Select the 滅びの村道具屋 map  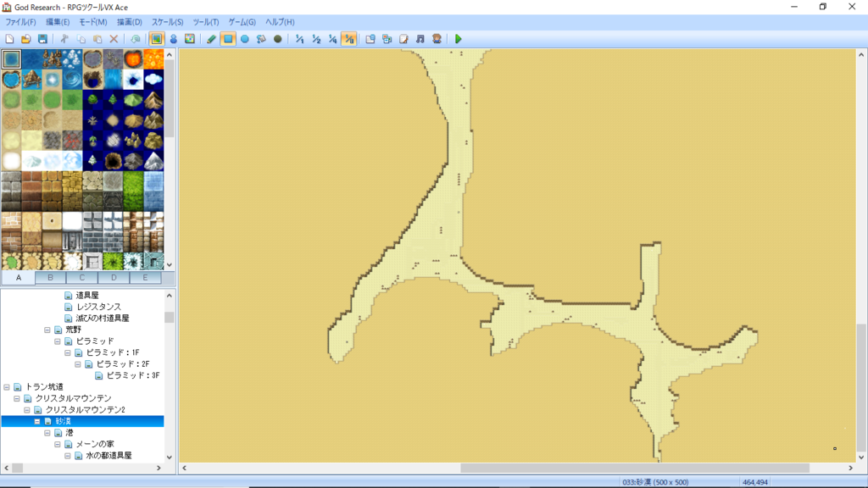[x=103, y=319]
